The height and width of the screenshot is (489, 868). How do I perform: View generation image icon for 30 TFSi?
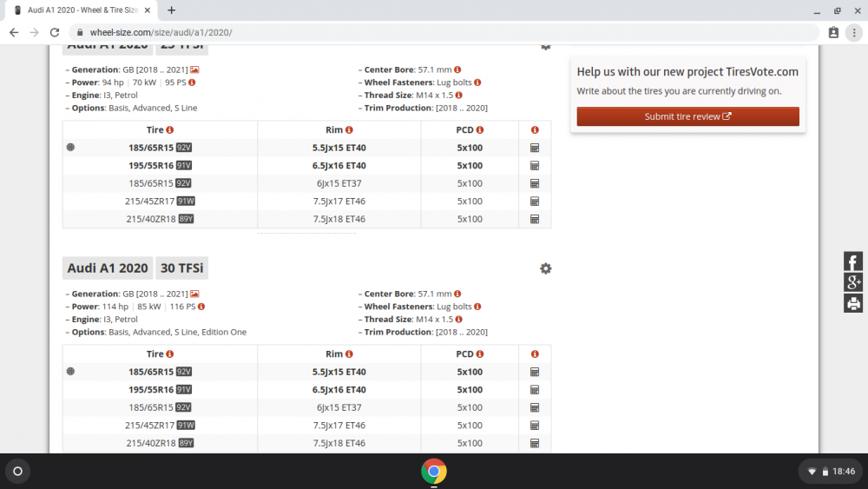pos(194,294)
